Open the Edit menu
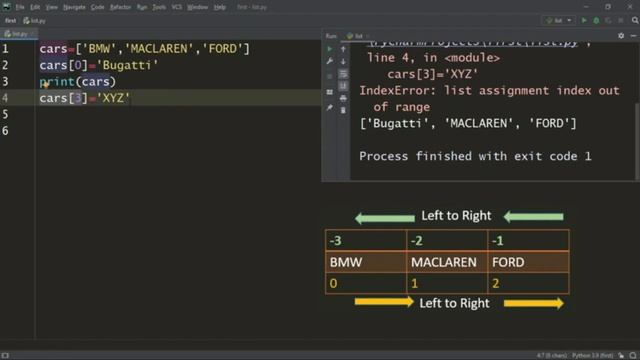This screenshot has height=360, width=640. pyautogui.click(x=35, y=7)
